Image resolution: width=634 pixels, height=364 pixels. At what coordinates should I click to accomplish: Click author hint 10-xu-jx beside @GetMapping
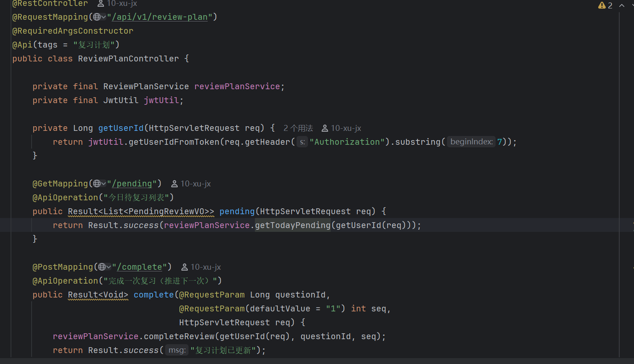191,184
